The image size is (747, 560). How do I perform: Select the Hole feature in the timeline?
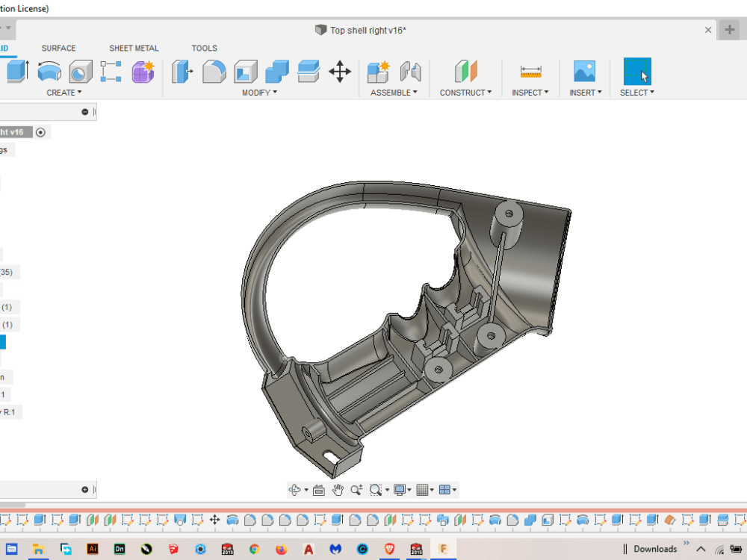click(180, 520)
